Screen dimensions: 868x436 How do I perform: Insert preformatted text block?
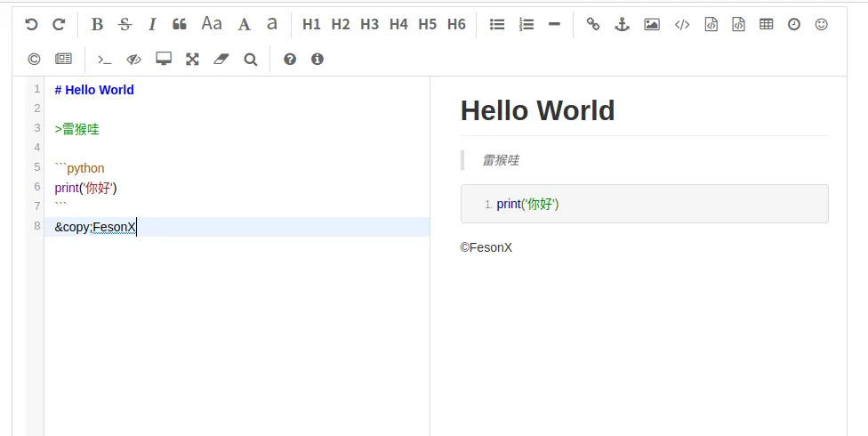pyautogui.click(x=711, y=24)
